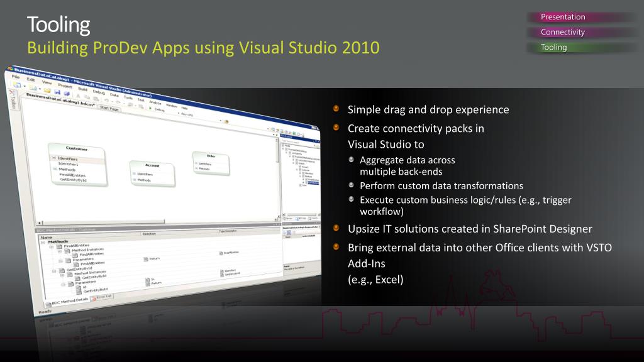Click the Name column header in details pane
644x362 pixels.
click(47, 238)
